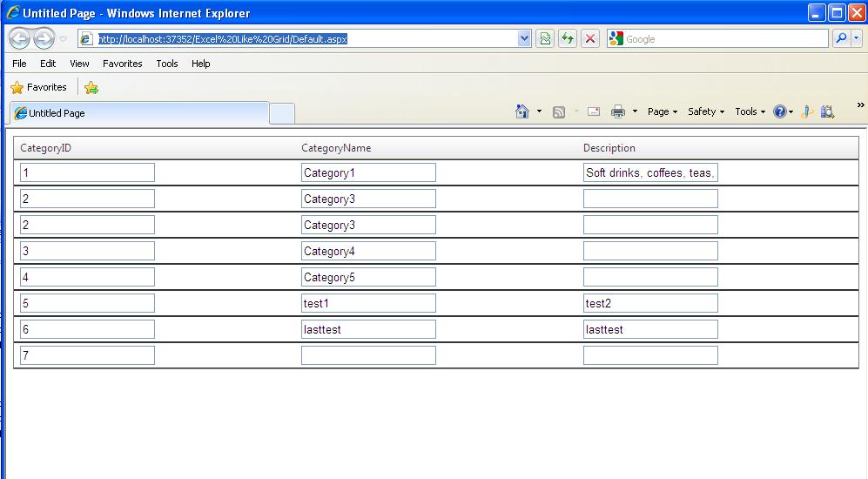Click the empty Description field in row 7
This screenshot has height=479, width=868.
(x=650, y=355)
